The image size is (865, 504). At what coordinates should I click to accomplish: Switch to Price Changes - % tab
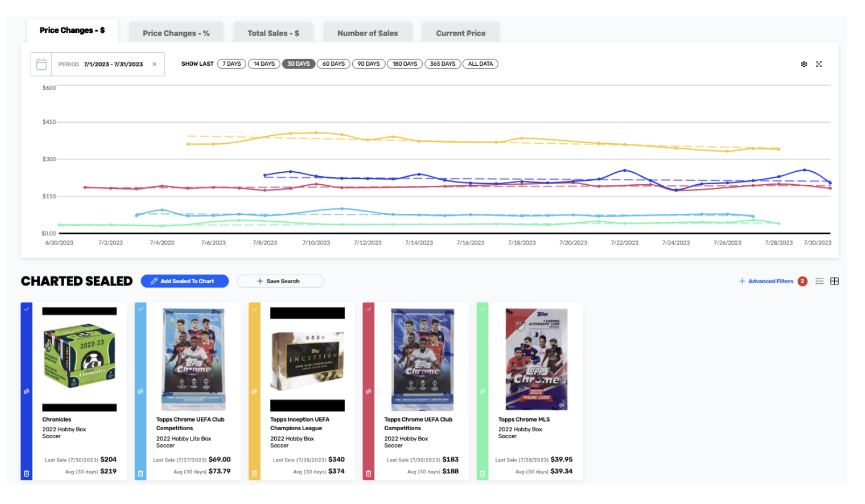click(x=176, y=33)
